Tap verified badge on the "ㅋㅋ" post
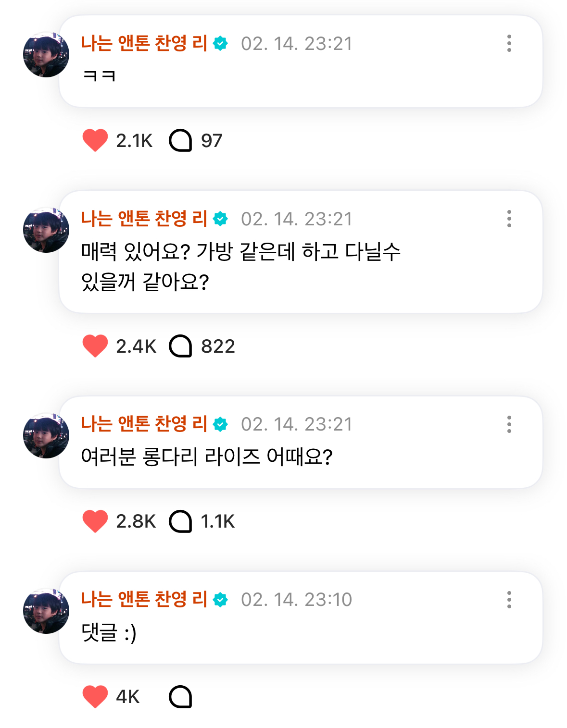567x728 pixels. [x=220, y=44]
